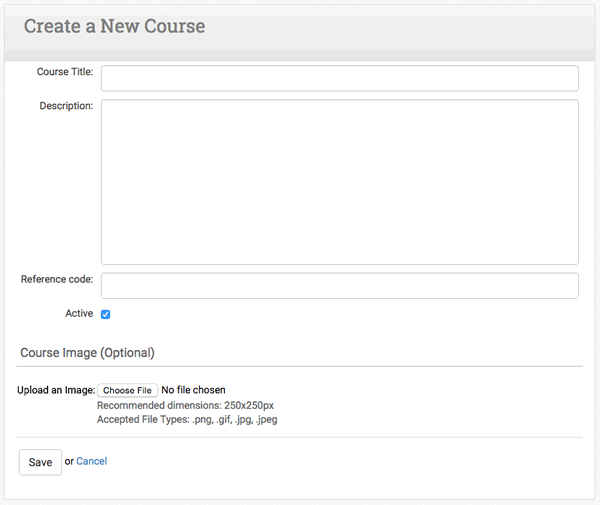Click into the Course Title field

coord(339,78)
